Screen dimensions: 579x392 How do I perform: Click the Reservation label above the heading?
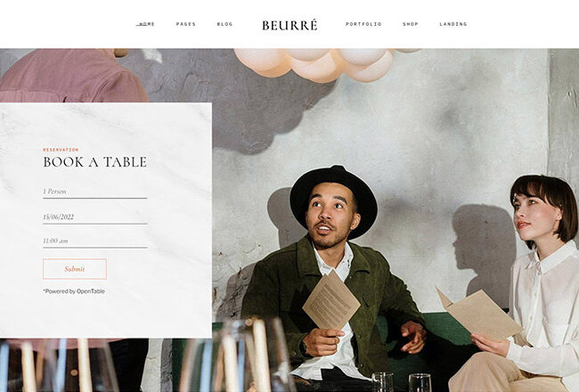coord(61,150)
